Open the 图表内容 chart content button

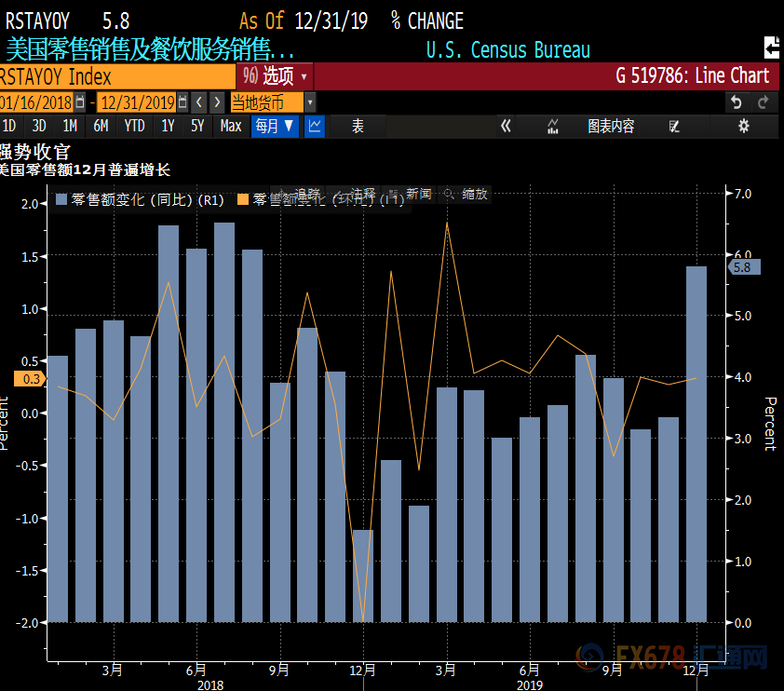click(610, 126)
